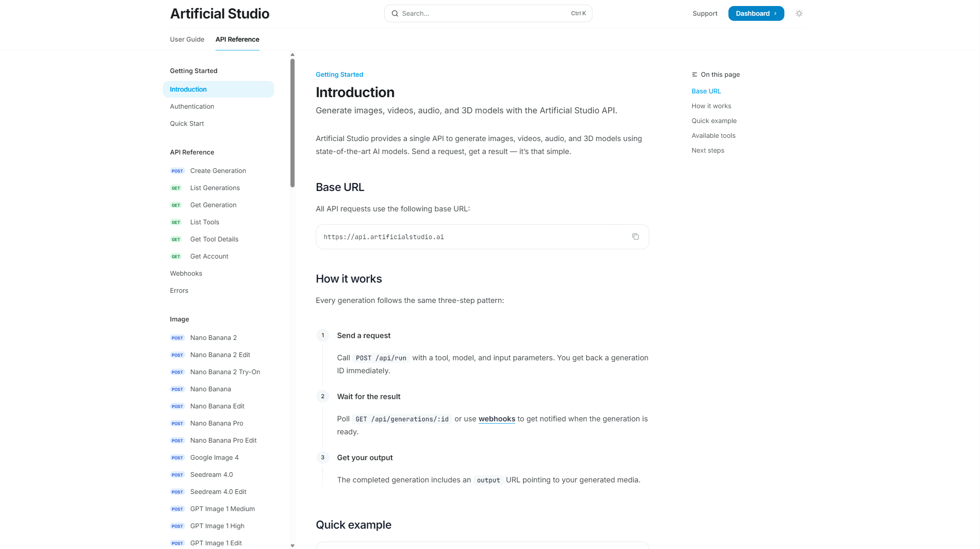Open the Dashboard button
The height and width of the screenshot is (549, 980).
tap(756, 13)
